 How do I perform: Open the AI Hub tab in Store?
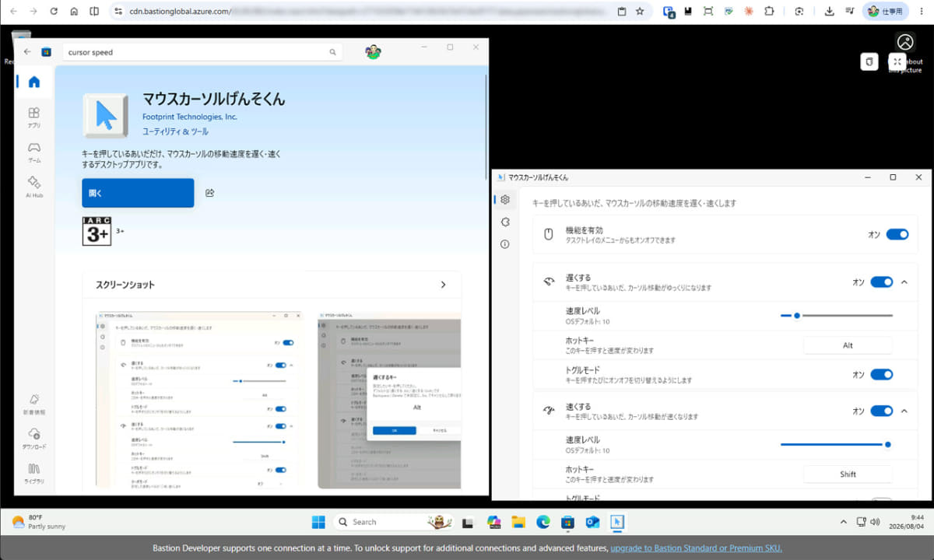point(33,187)
